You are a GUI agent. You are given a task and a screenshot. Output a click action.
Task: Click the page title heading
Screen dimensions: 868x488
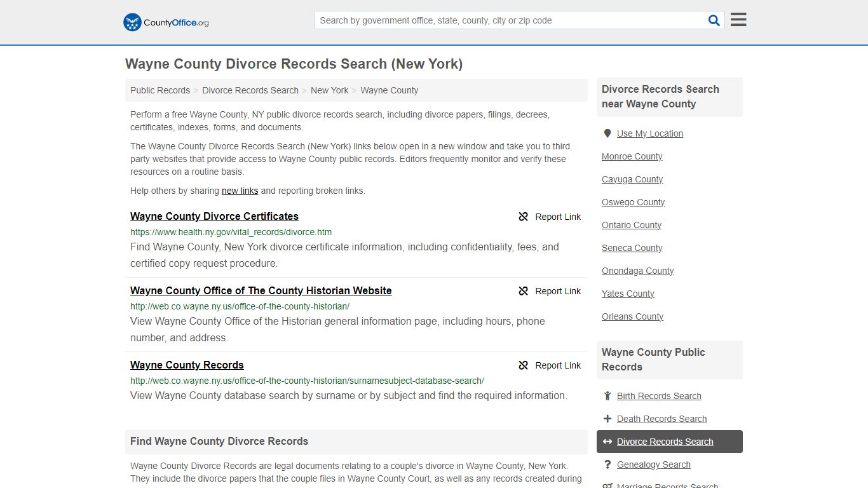pos(294,64)
